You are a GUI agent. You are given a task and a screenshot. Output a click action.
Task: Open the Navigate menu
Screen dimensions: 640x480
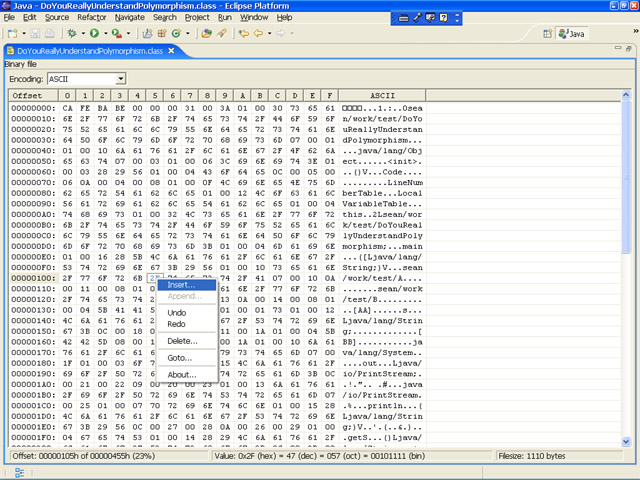[x=130, y=18]
